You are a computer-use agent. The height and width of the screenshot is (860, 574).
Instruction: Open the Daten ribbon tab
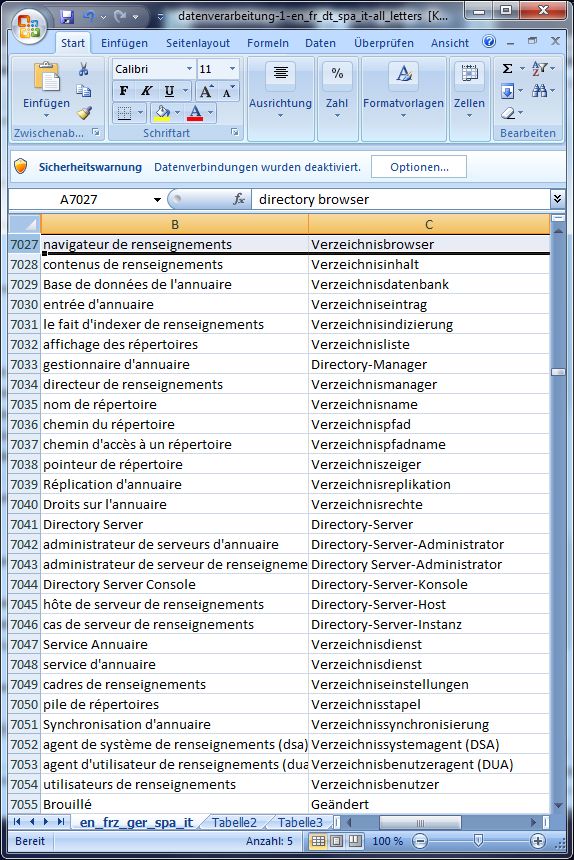tap(320, 43)
